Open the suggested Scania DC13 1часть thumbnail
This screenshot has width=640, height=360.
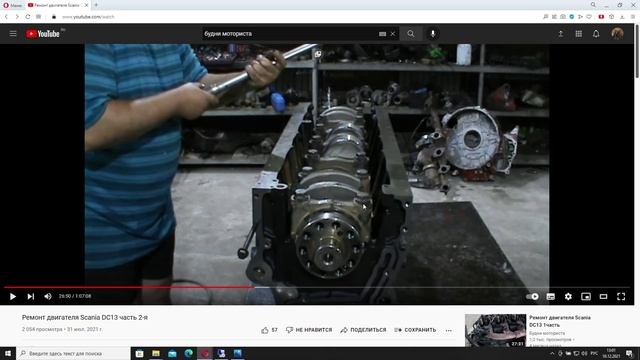tap(496, 330)
